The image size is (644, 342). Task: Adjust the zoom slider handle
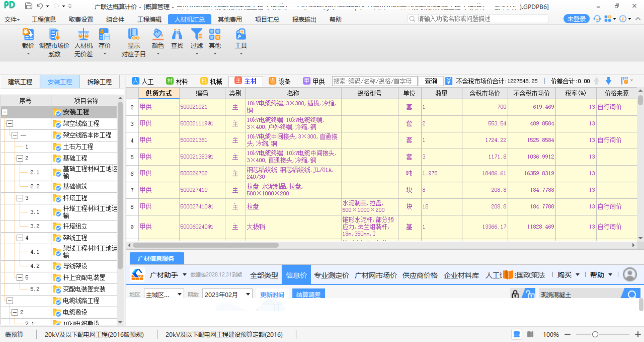pyautogui.click(x=595, y=334)
